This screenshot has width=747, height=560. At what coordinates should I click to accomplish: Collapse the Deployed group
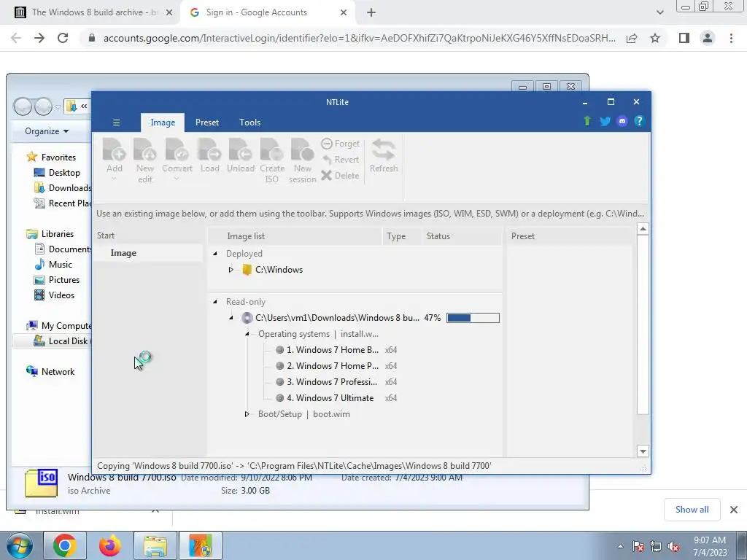(215, 254)
